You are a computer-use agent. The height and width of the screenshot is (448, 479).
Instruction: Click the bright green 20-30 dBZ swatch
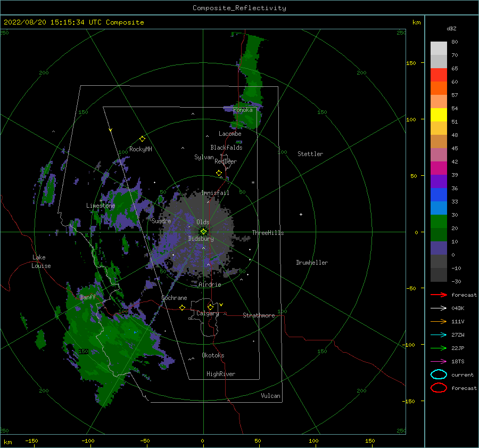(439, 222)
